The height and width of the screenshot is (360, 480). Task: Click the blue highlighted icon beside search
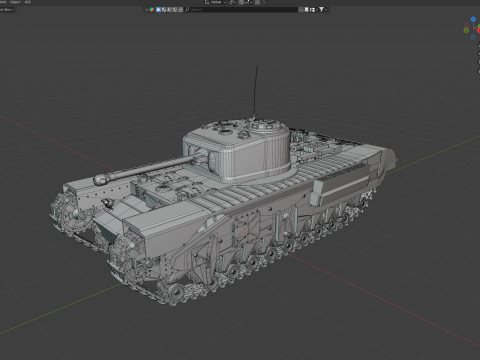click(158, 10)
